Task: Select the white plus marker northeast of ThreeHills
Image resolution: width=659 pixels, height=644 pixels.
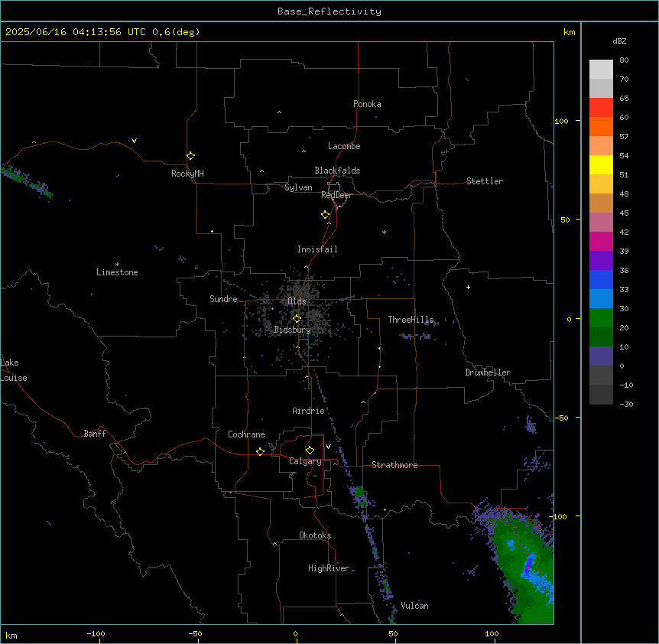Action: 468,287
